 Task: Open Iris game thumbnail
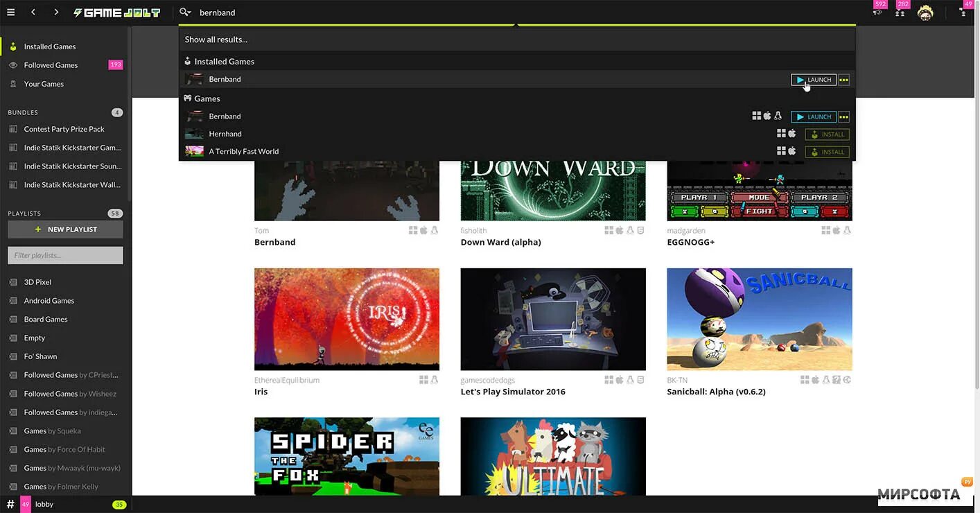tap(347, 320)
